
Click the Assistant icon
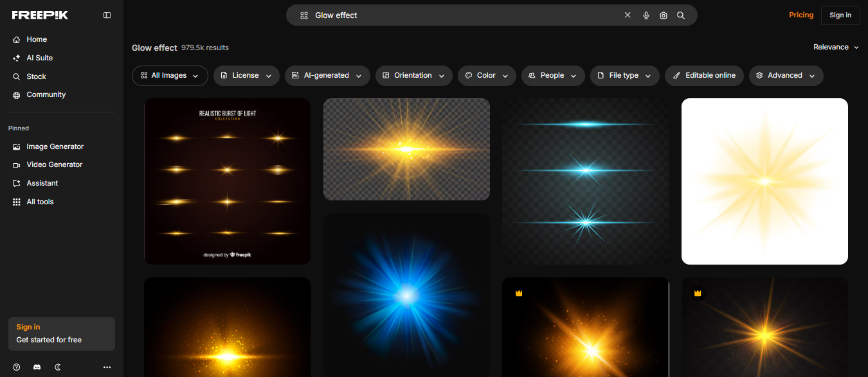(17, 184)
